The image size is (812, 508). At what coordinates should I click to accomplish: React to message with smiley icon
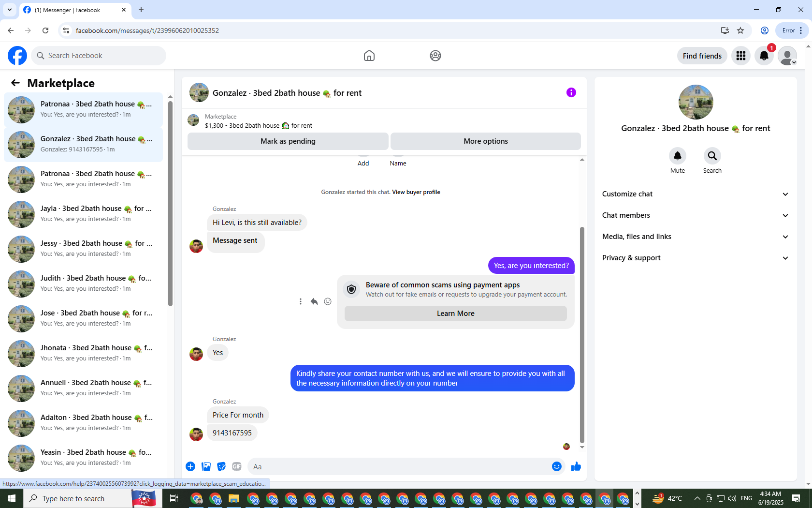(x=328, y=301)
